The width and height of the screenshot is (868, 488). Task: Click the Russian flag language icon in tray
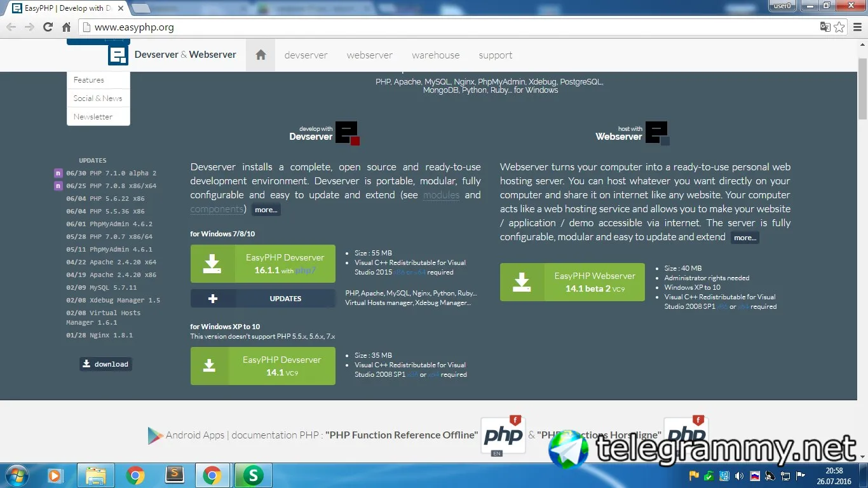click(x=755, y=476)
